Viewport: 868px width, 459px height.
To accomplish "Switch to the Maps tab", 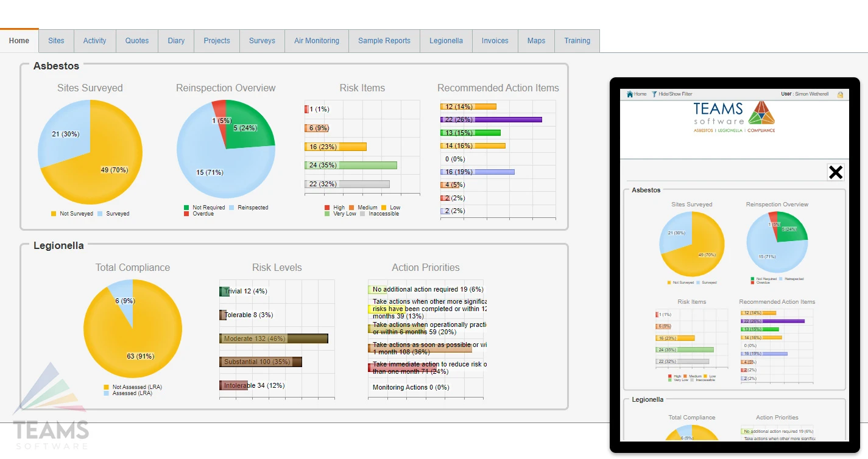I will coord(536,41).
